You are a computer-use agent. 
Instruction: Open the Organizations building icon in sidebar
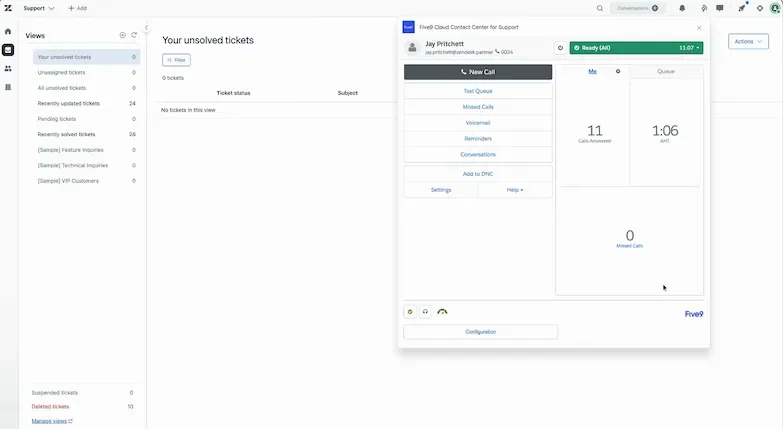(x=8, y=87)
